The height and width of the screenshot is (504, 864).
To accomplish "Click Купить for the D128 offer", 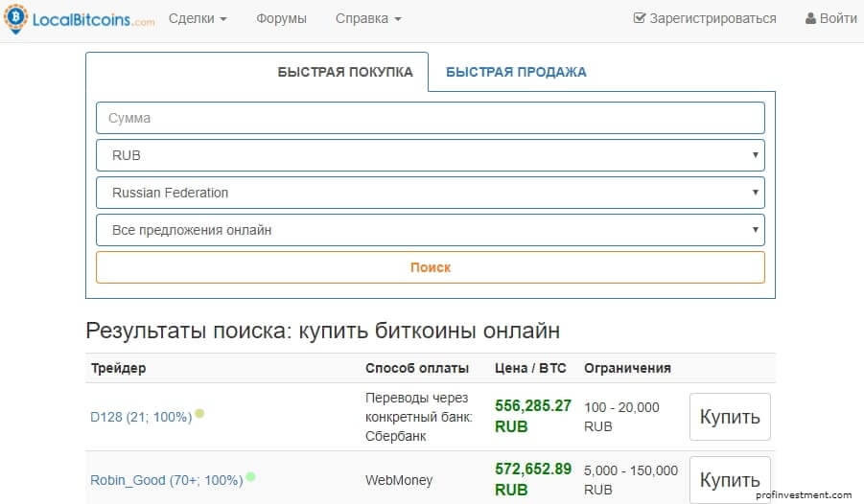I will [730, 417].
